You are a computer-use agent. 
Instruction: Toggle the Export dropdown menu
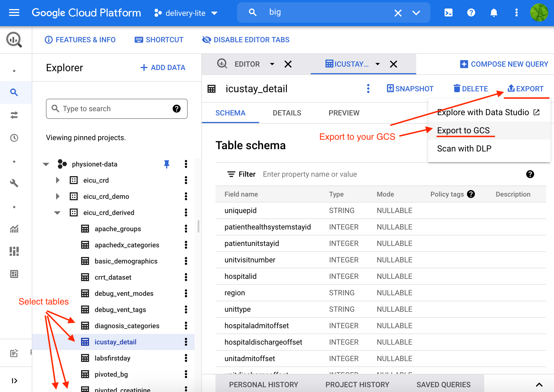pyautogui.click(x=525, y=89)
